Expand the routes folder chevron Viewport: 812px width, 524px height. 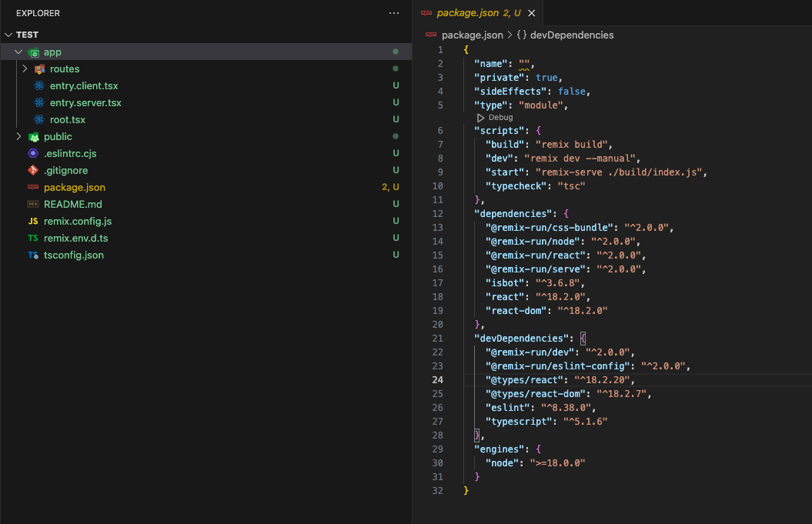(x=25, y=68)
